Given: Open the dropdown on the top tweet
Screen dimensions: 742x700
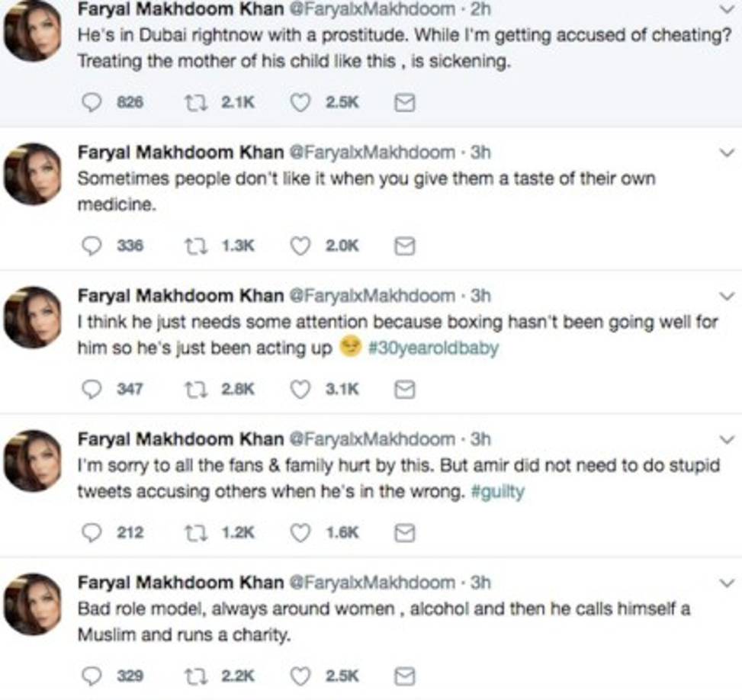Looking at the screenshot, I should [x=726, y=8].
